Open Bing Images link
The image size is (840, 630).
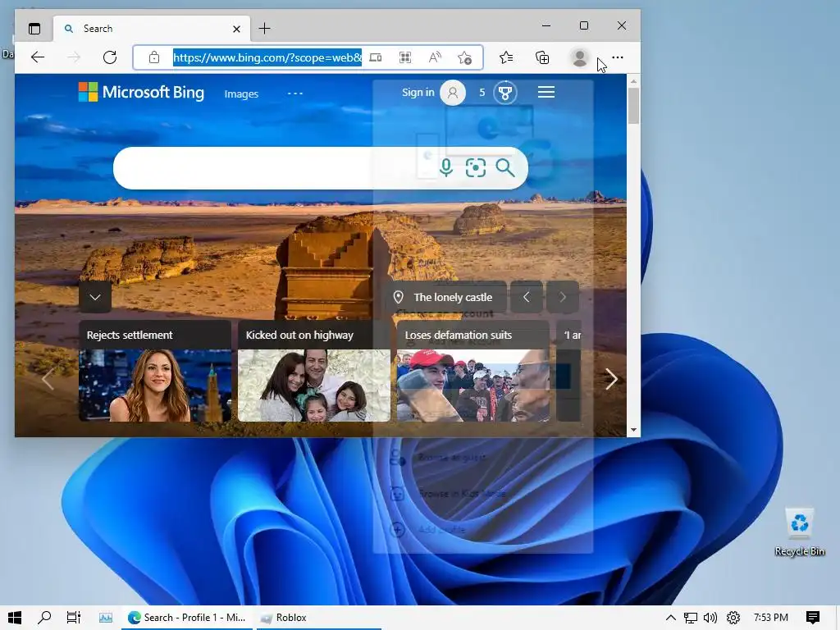click(x=241, y=94)
